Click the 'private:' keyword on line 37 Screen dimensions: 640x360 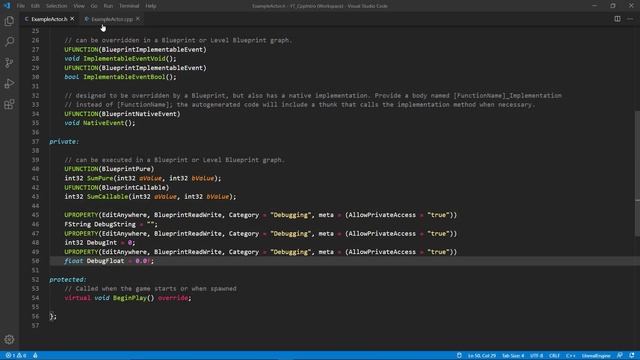click(64, 141)
